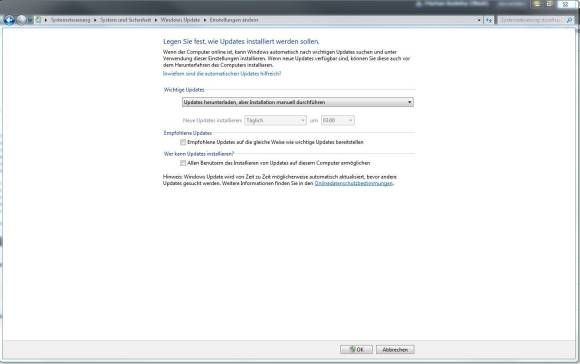The width and height of the screenshot is (580, 364).
Task: Open the important updates mode dropdown
Action: (298, 102)
